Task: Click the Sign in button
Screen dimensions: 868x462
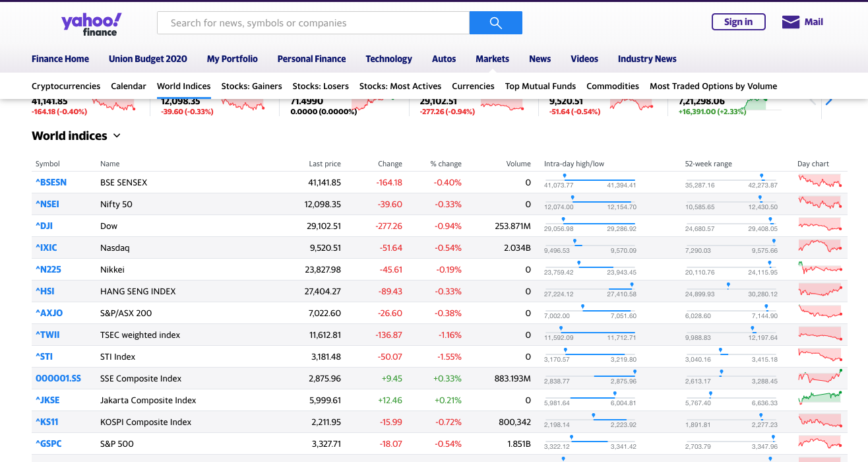Action: (738, 21)
